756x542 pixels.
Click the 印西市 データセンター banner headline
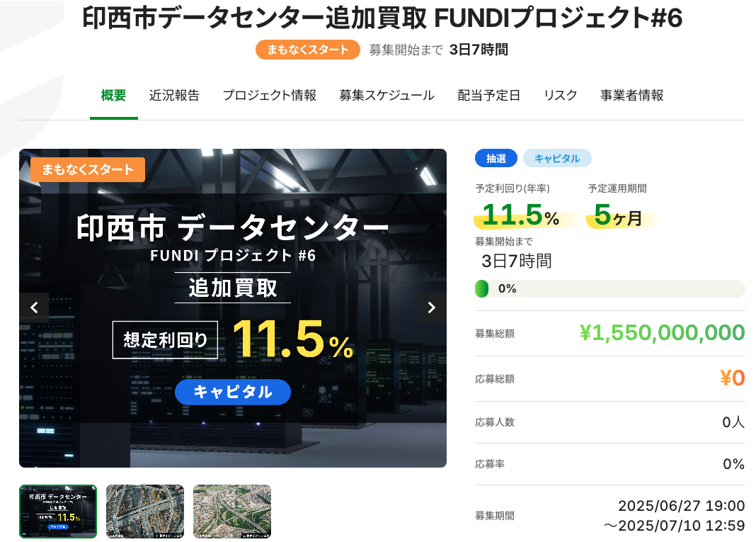click(x=232, y=227)
